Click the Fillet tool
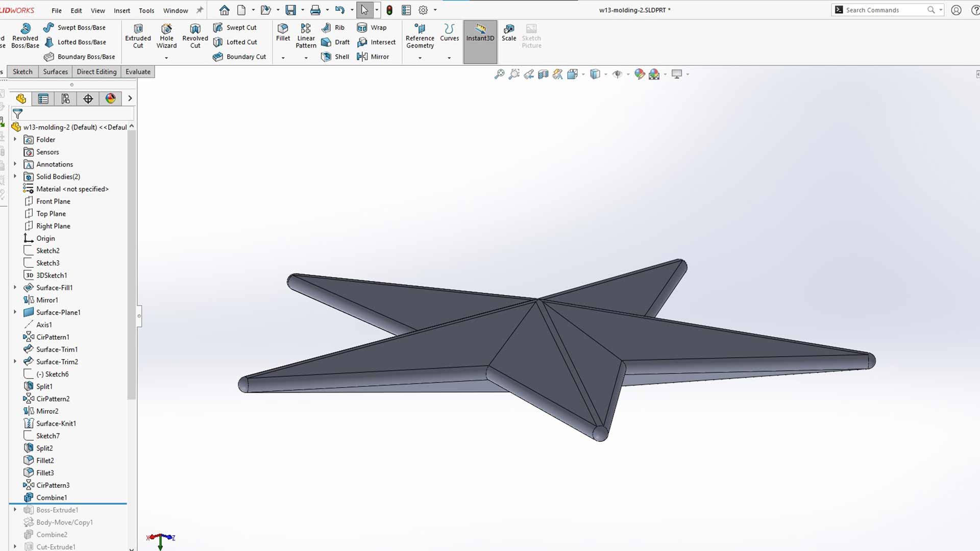Screen dimensions: 980x551 [283, 32]
